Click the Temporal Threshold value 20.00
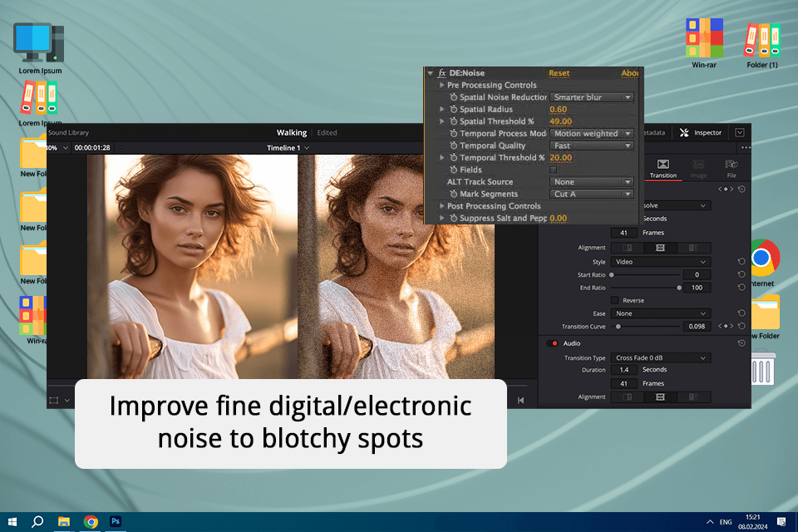This screenshot has height=532, width=798. click(x=560, y=157)
